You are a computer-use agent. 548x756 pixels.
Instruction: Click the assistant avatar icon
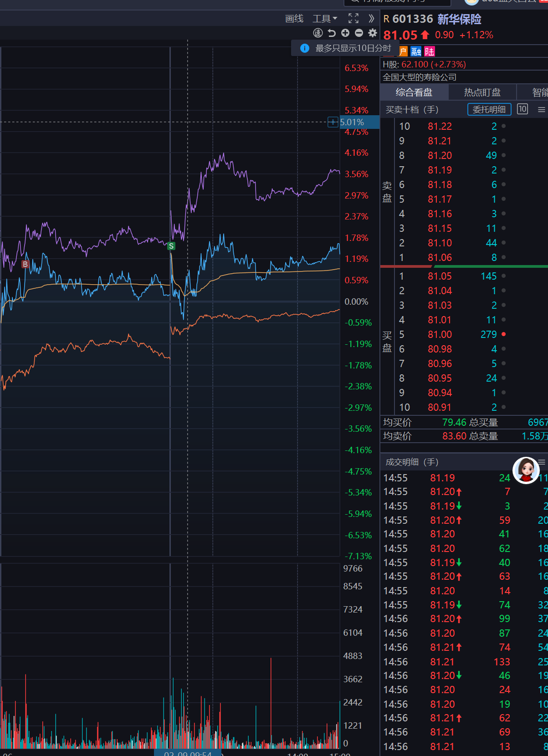(526, 470)
